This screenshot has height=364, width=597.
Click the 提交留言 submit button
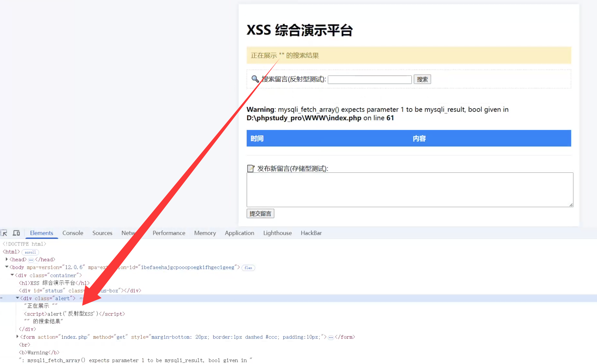(x=260, y=213)
